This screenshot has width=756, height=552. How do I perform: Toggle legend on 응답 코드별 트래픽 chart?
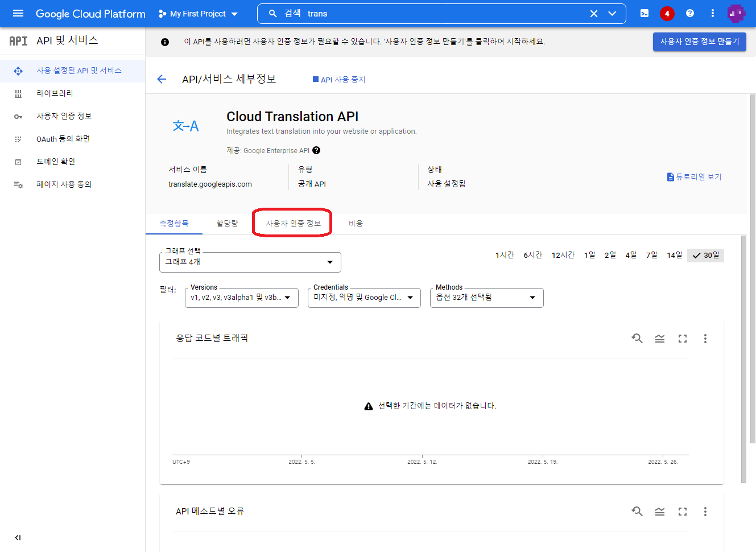(x=660, y=339)
